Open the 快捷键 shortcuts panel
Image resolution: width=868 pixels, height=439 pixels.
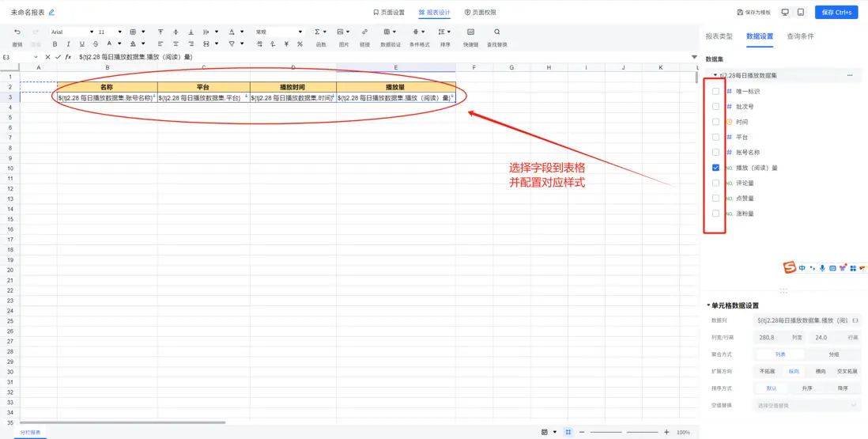point(470,37)
